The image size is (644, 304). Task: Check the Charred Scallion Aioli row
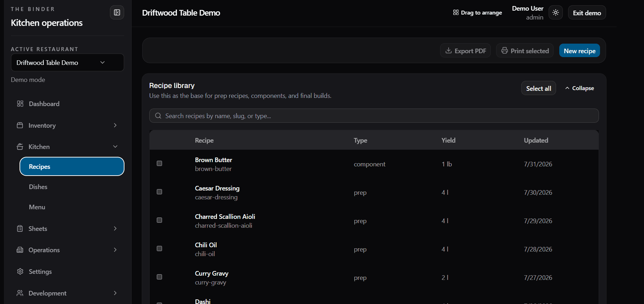point(160,220)
